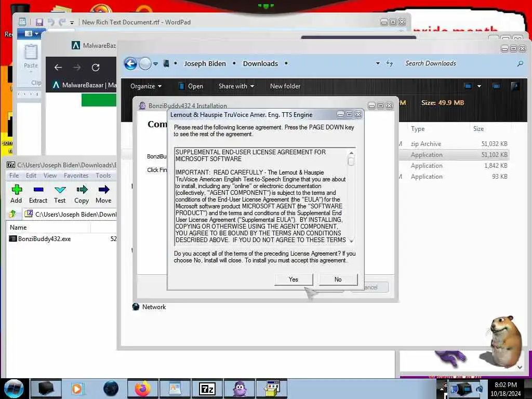This screenshot has width=532, height=399.
Task: Click Yes to accept the TruVoice license
Action: coord(294,280)
